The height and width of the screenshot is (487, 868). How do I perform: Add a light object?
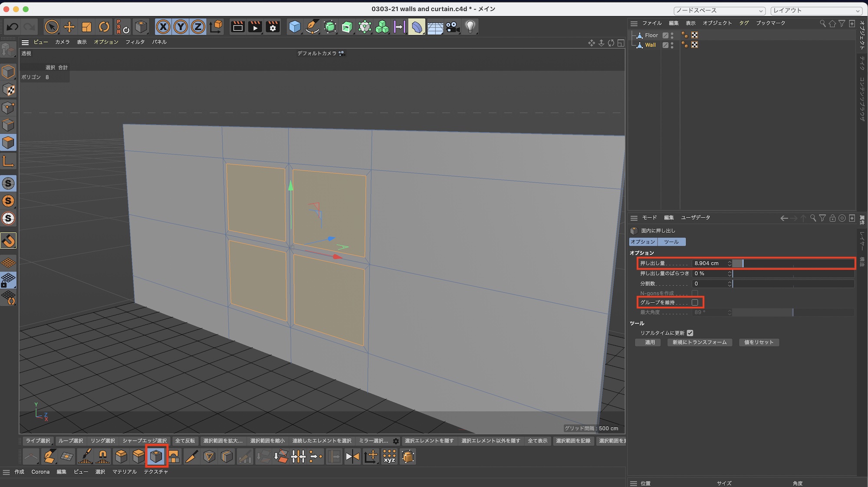(470, 27)
